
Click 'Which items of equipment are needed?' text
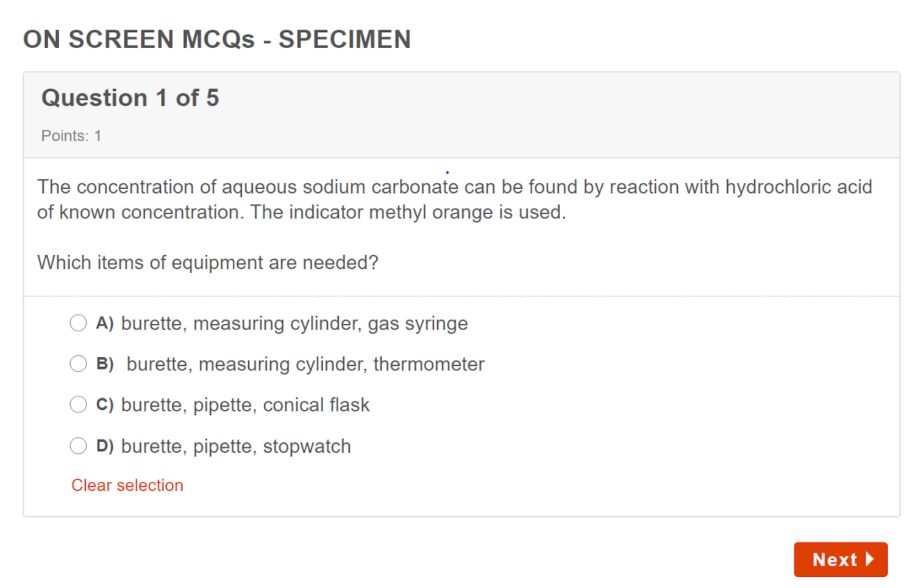(x=207, y=262)
